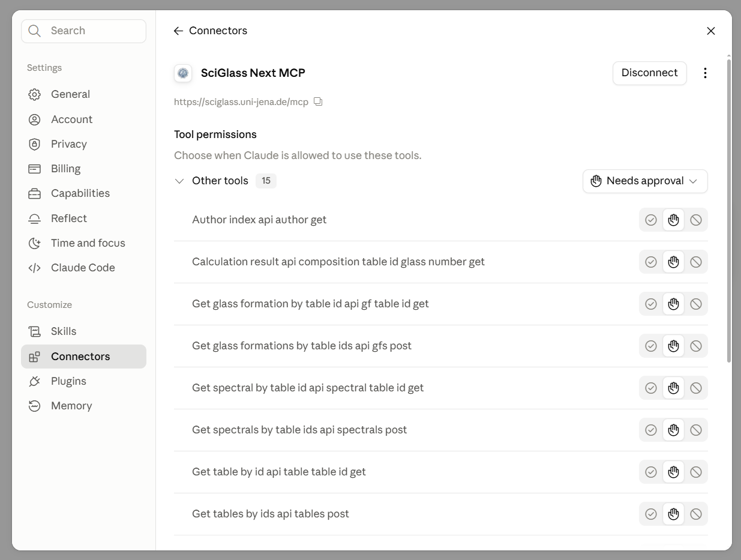Image resolution: width=741 pixels, height=560 pixels.
Task: Click the https://sciglass.uni-jena.de/mcp URL text
Action: click(x=241, y=102)
